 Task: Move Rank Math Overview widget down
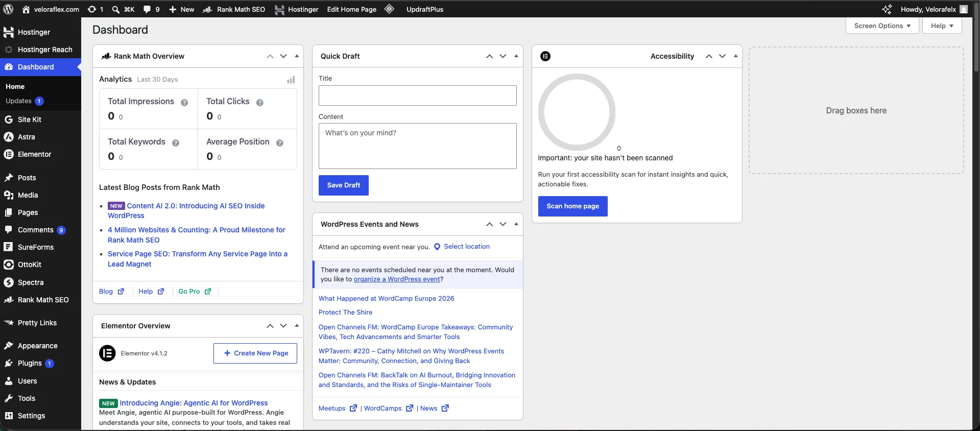coord(283,56)
